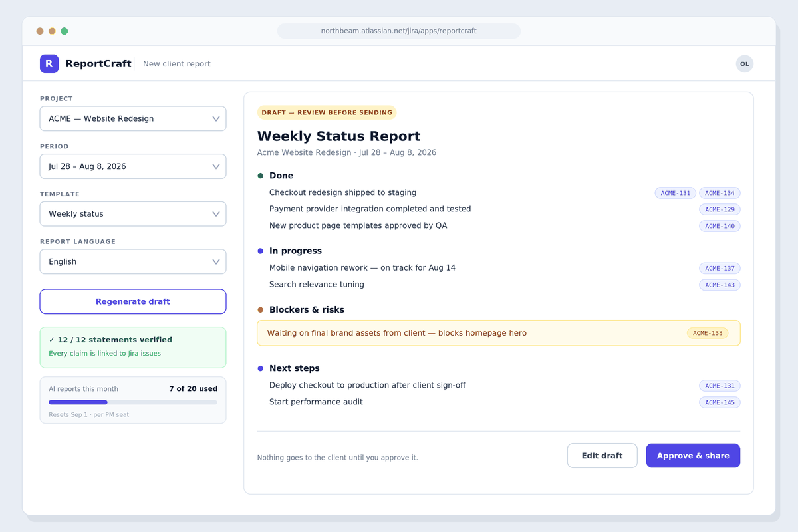Screen dimensions: 798x532
Task: Click the browser address bar URL
Action: pyautogui.click(x=399, y=31)
